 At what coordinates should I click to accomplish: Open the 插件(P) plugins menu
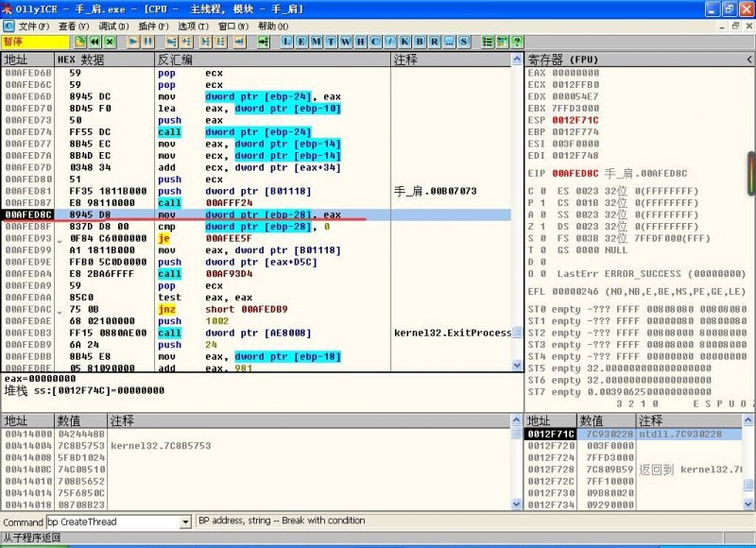tap(153, 26)
